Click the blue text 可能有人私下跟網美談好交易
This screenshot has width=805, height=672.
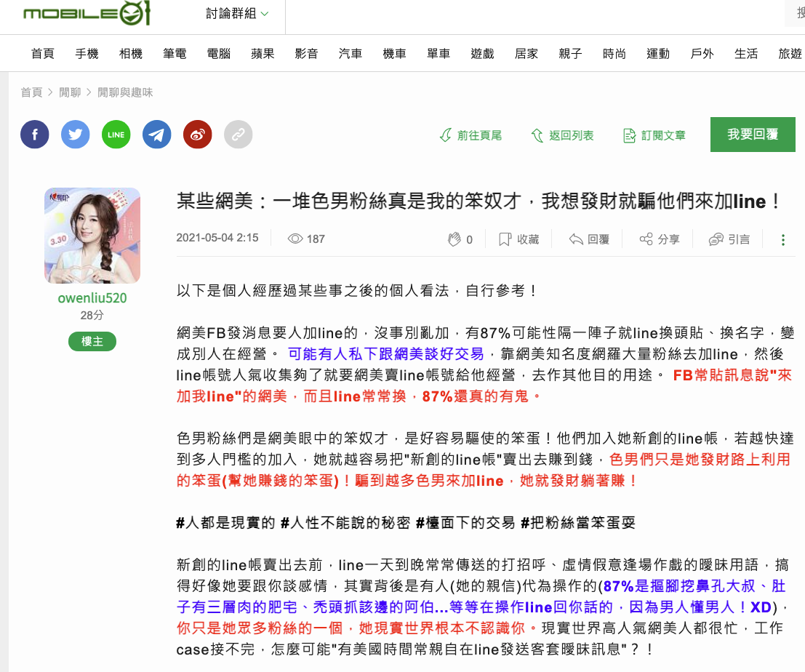386,353
